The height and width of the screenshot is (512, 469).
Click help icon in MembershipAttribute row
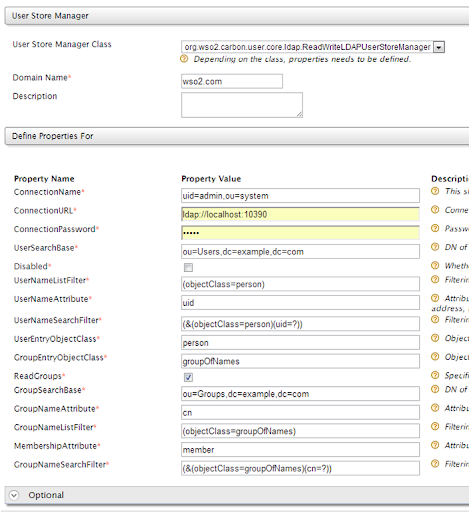coord(435,445)
